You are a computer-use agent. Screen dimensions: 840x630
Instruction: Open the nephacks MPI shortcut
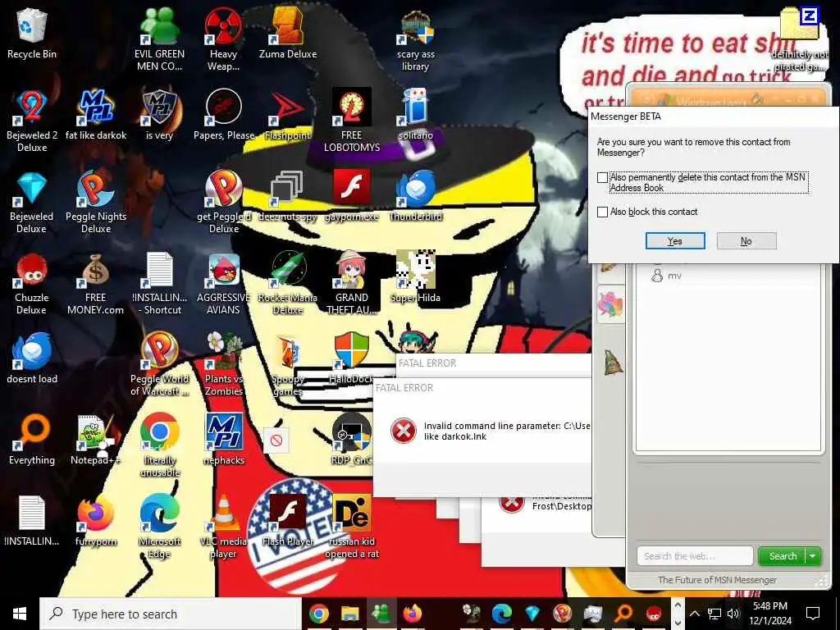[223, 441]
